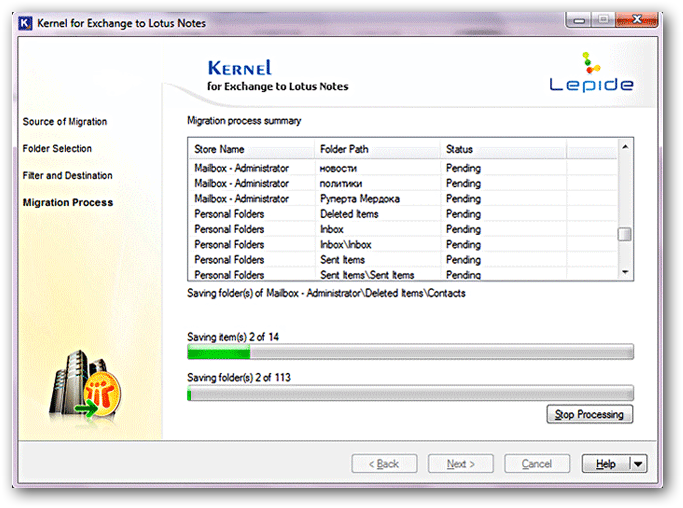This screenshot has height=508, width=683.
Task: Select Folder Selection step
Action: (57, 149)
